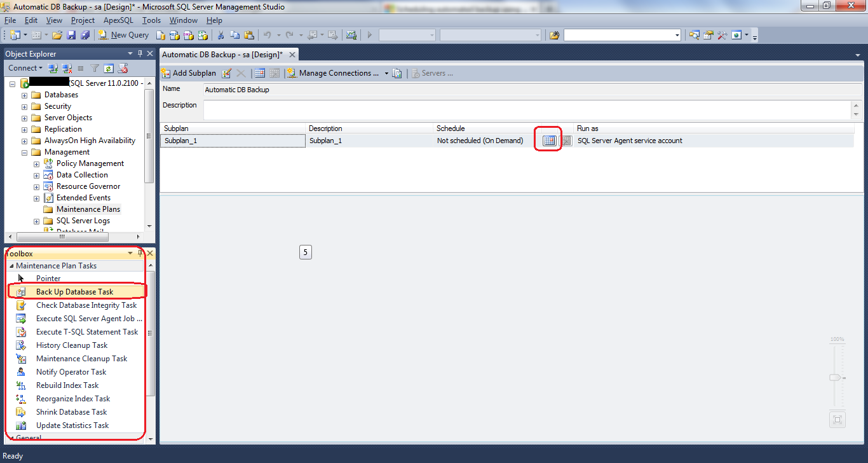Screen dimensions: 868x463
Task: Switch to Automatic DB Backup design tab
Action: pos(222,55)
